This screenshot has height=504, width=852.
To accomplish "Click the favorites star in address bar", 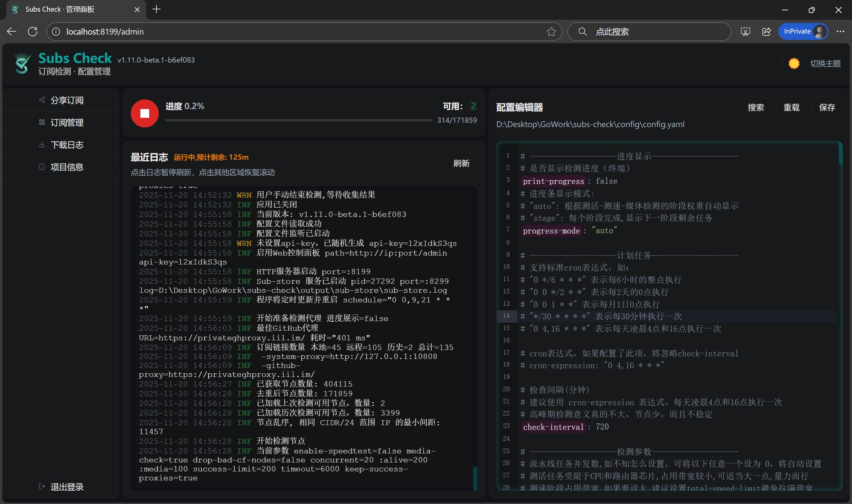I will 551,32.
